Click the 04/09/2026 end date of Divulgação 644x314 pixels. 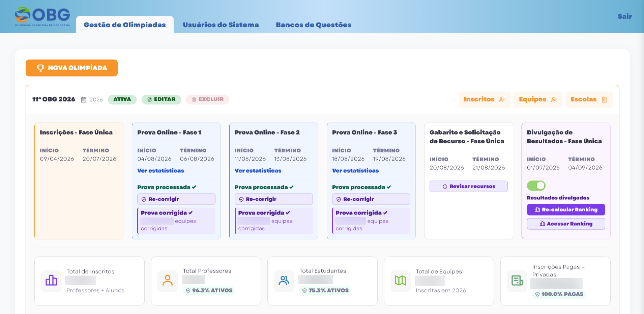pos(585,168)
